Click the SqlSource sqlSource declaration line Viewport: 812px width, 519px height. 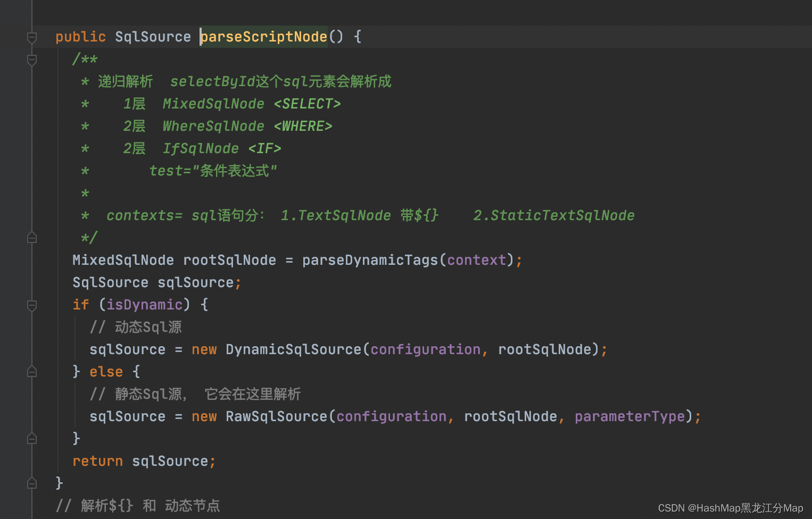(157, 282)
